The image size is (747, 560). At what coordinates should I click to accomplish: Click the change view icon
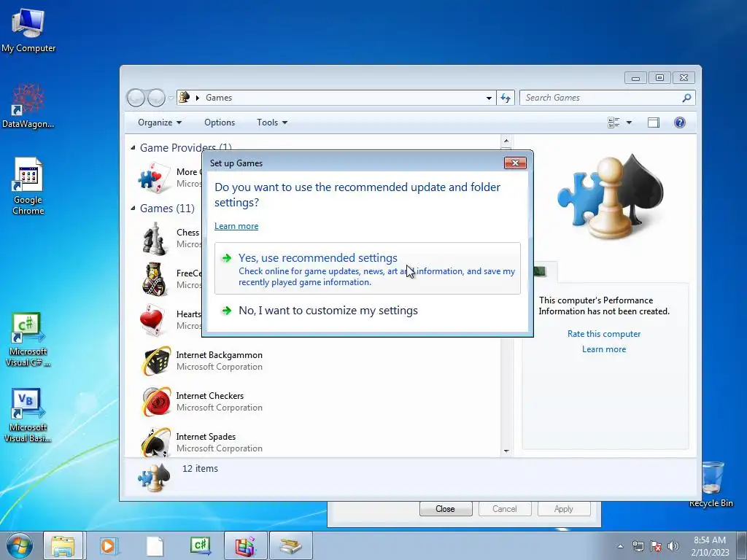(x=614, y=122)
